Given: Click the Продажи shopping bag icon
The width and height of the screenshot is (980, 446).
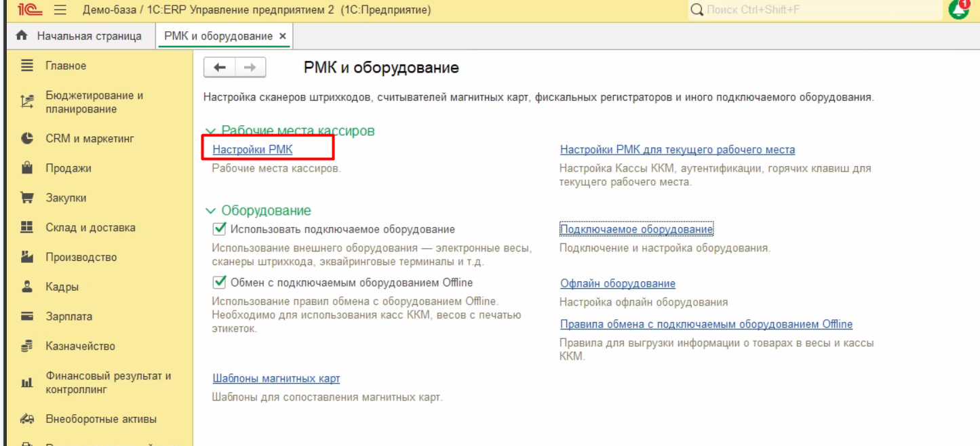Looking at the screenshot, I should tap(27, 168).
